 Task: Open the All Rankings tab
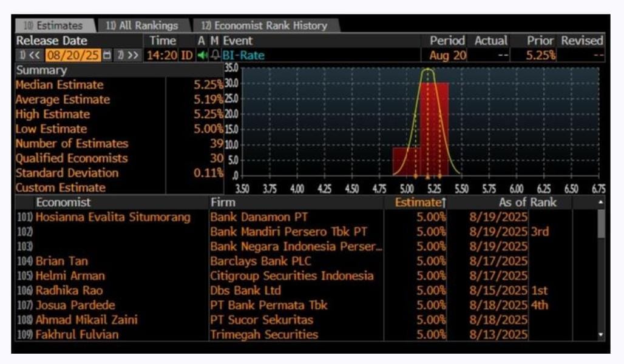142,25
